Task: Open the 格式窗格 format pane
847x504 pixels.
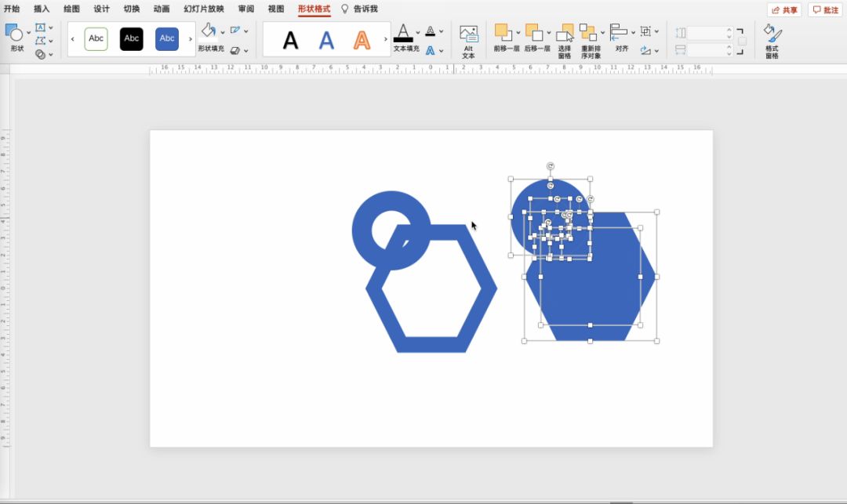Action: [x=772, y=41]
